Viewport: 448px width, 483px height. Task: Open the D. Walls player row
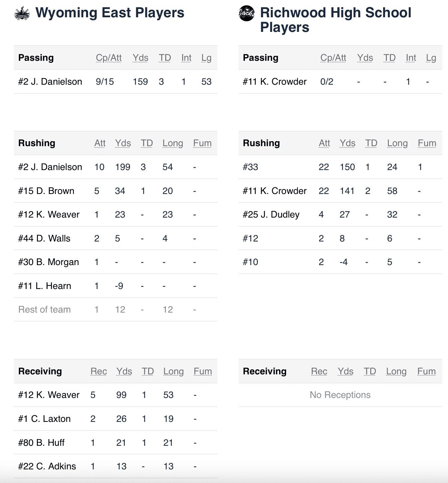pyautogui.click(x=44, y=239)
